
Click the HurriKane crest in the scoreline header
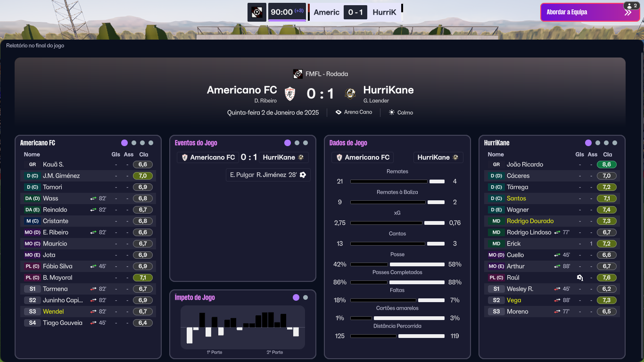point(350,94)
